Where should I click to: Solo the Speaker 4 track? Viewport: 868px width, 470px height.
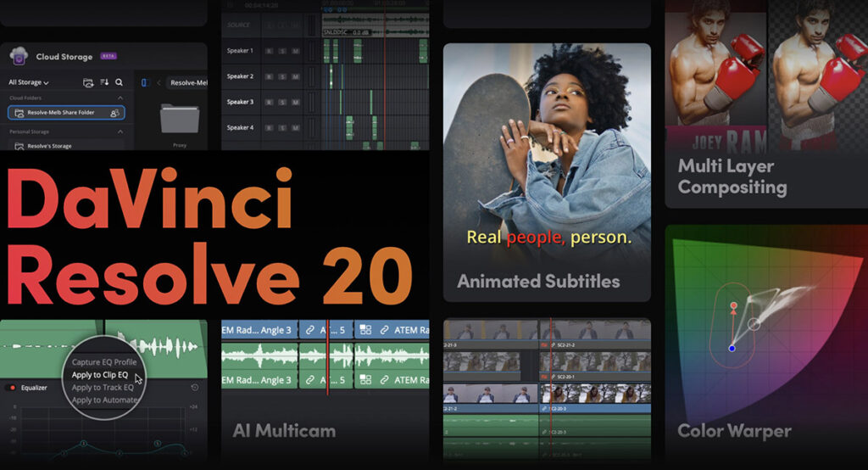click(x=282, y=127)
